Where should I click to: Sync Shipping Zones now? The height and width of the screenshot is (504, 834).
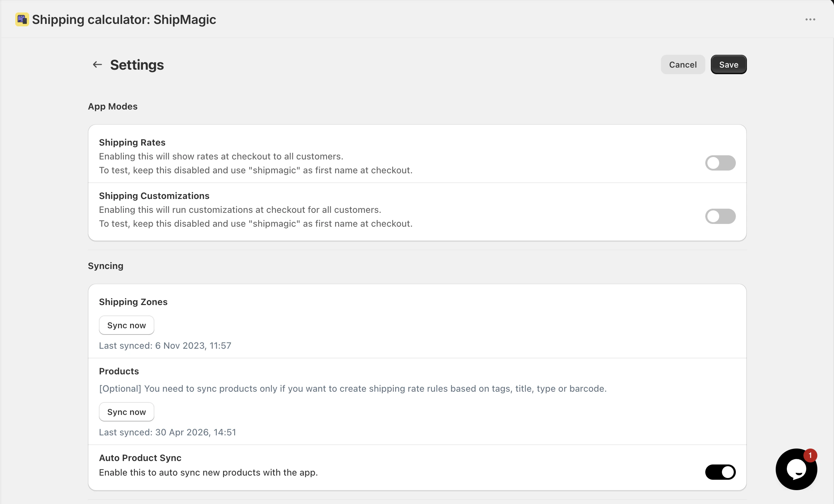click(127, 325)
